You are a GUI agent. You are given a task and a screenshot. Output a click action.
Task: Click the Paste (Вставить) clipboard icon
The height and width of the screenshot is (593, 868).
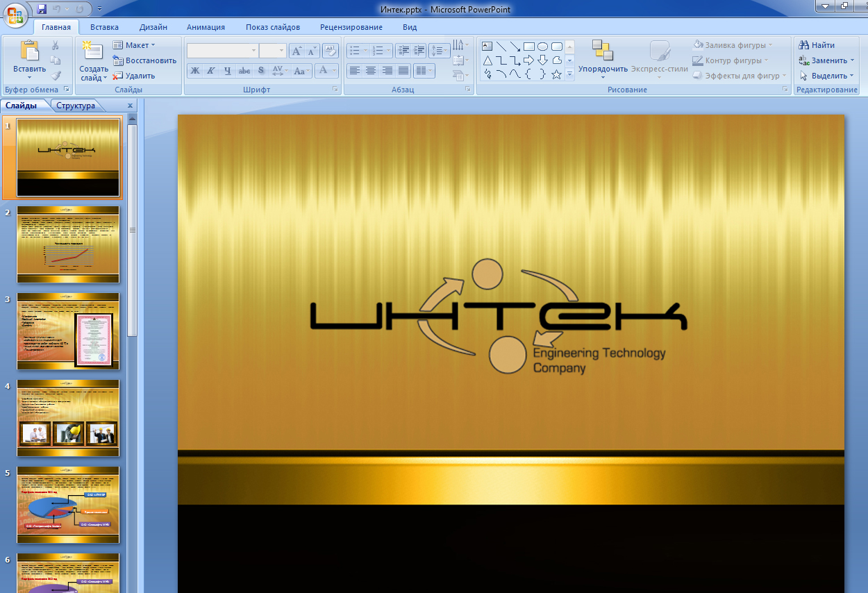[30, 51]
